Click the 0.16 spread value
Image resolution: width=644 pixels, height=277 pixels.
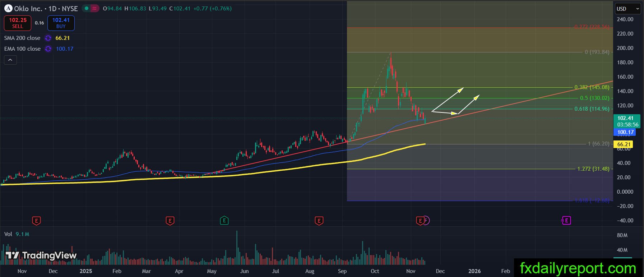[x=39, y=23]
